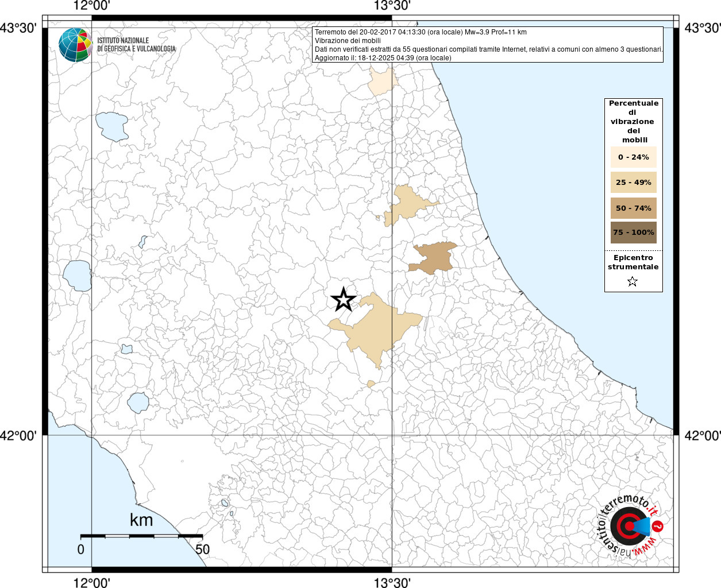Select Lake Bracciano on the map

138,403
